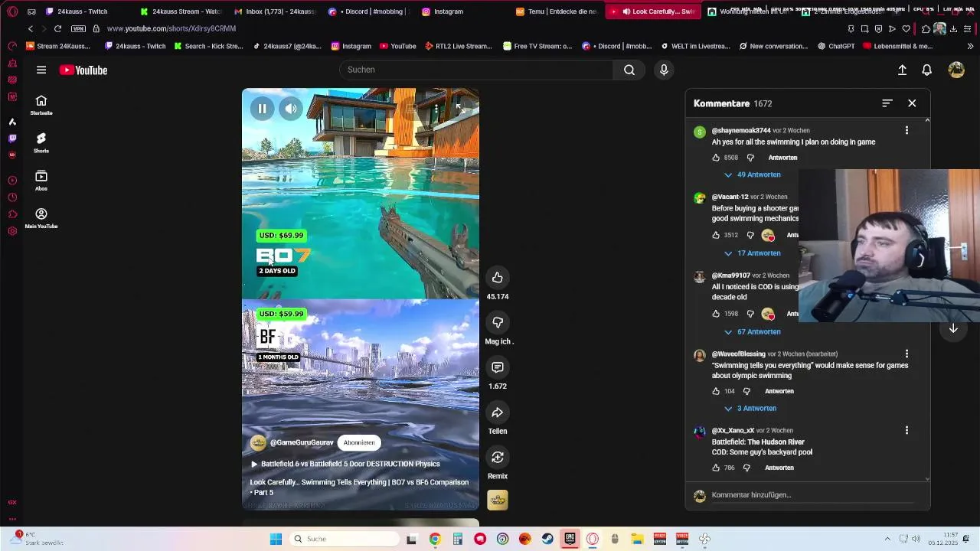Viewport: 980px width, 551px height.
Task: Open comment sort options
Action: coord(887,103)
